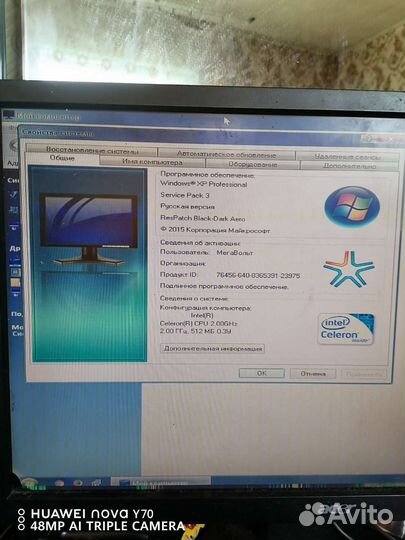This screenshot has width=405, height=540.
Task: Click the Intel Celeron inside badge
Action: [346, 329]
